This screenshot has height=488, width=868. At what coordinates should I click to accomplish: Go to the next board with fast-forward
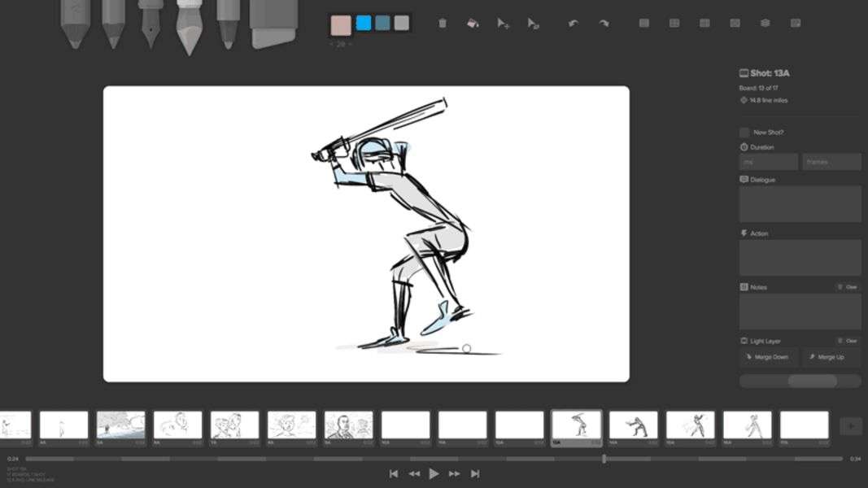tap(455, 473)
